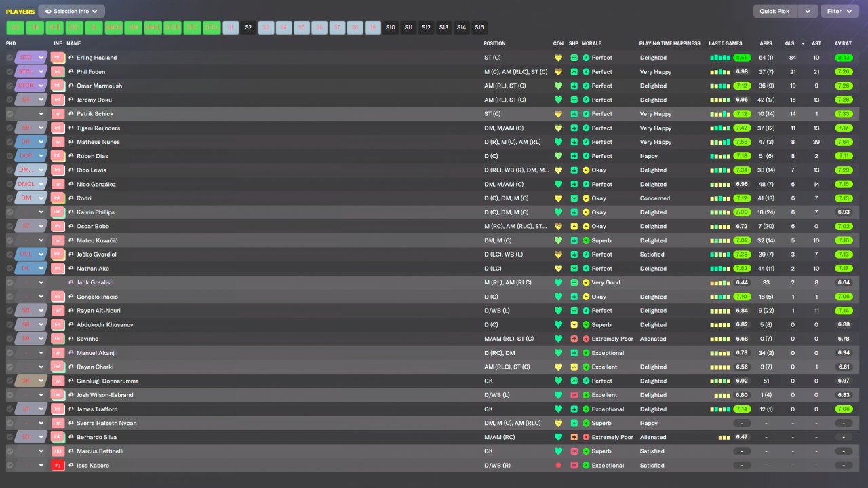Viewport: 868px width, 488px height.
Task: Select the S1 substitute slot tab
Action: pos(231,28)
